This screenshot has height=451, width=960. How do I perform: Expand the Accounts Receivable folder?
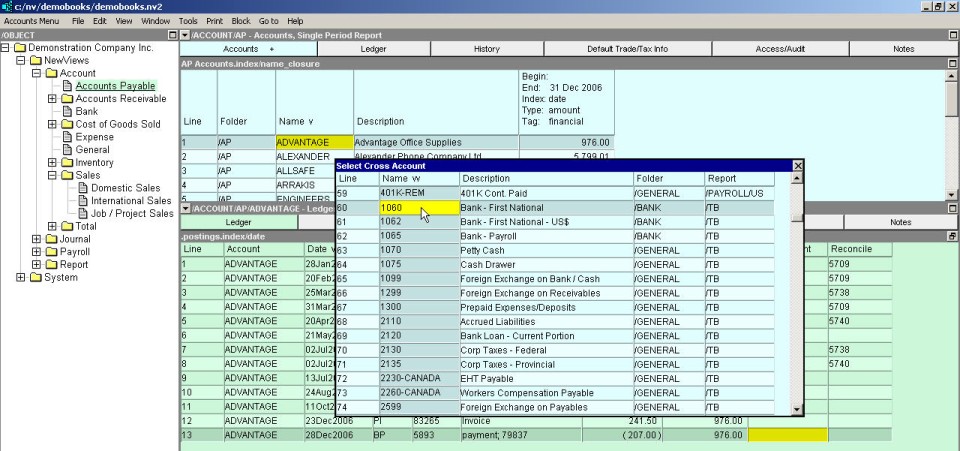[x=52, y=99]
